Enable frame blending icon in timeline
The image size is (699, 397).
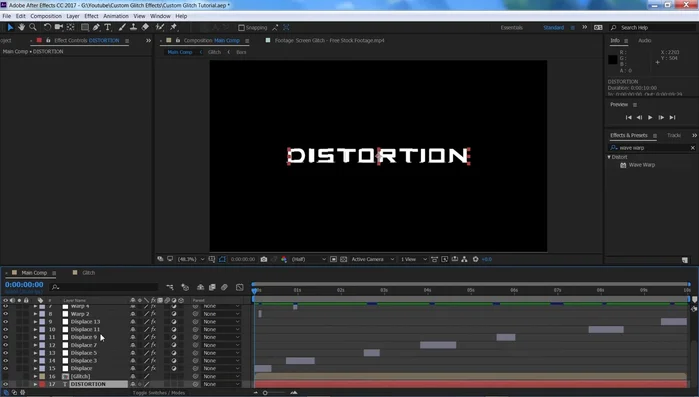[x=212, y=287]
